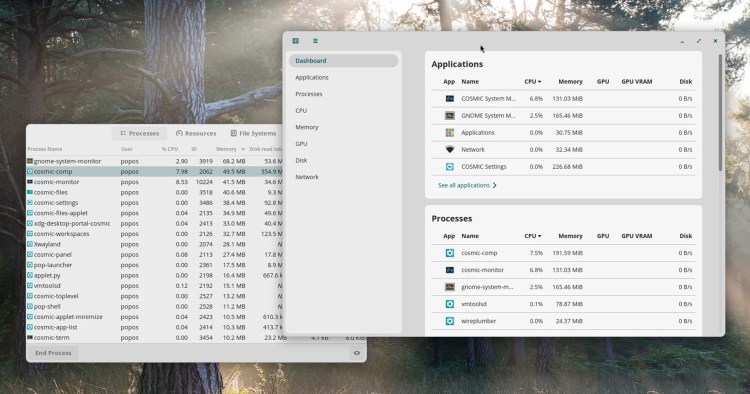Viewport: 750px width, 394px height.
Task: Select cosmic-toplevel row in GNOME process list
Action: 155,296
